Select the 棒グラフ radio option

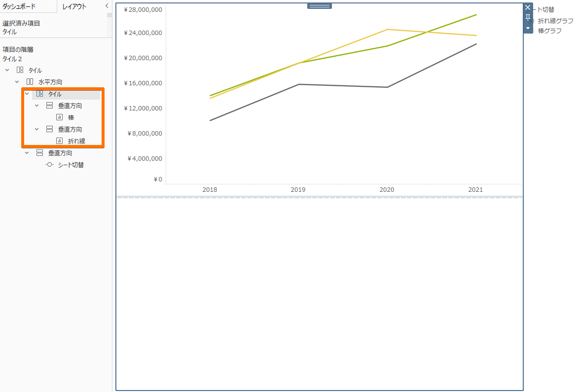click(532, 31)
